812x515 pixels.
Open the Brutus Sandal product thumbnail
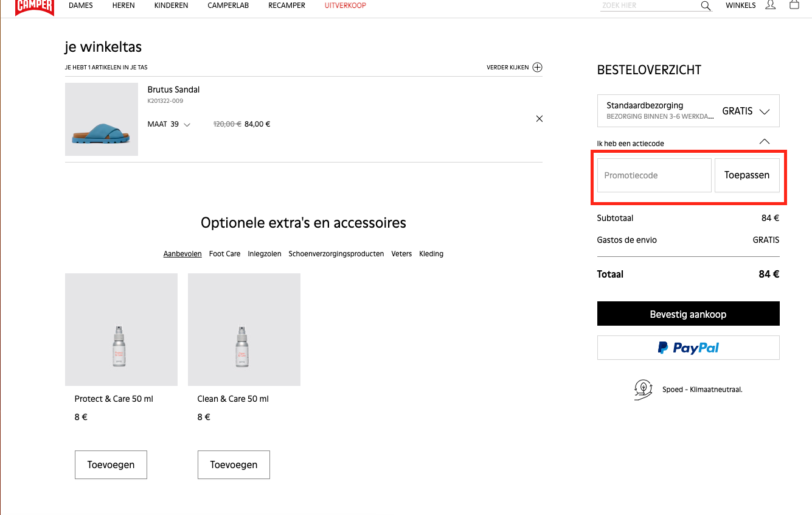pyautogui.click(x=102, y=119)
